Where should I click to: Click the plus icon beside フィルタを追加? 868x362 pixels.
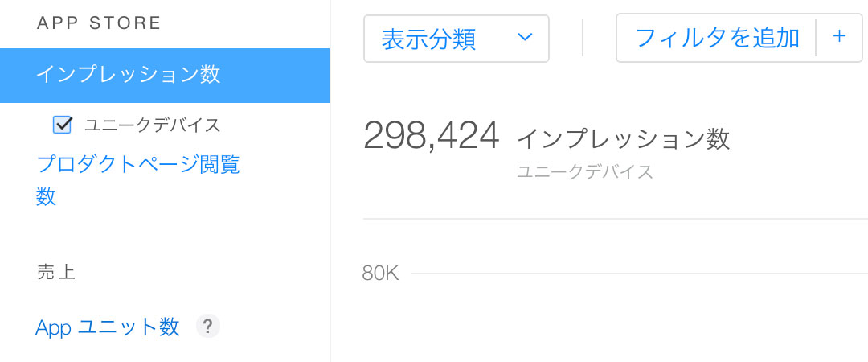pyautogui.click(x=840, y=37)
